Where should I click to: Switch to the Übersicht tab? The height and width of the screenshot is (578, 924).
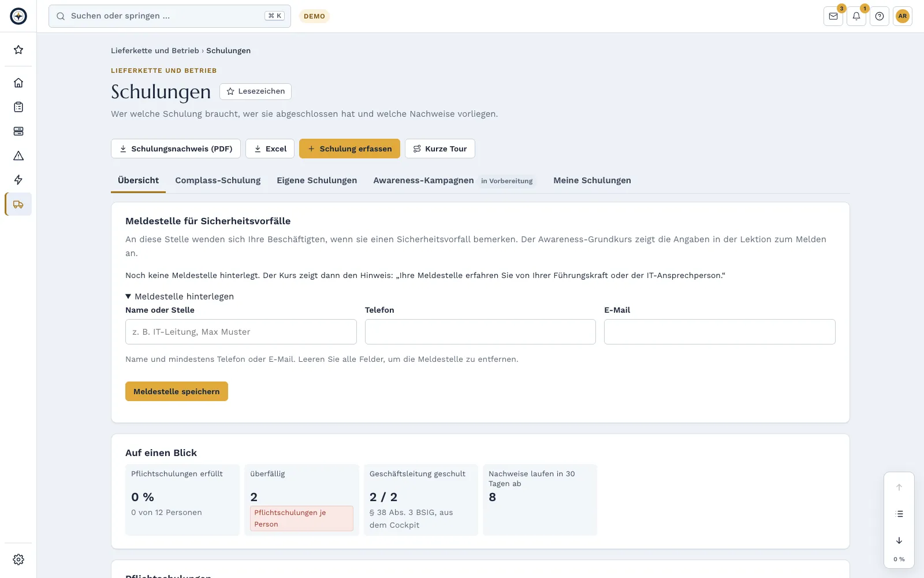click(138, 180)
